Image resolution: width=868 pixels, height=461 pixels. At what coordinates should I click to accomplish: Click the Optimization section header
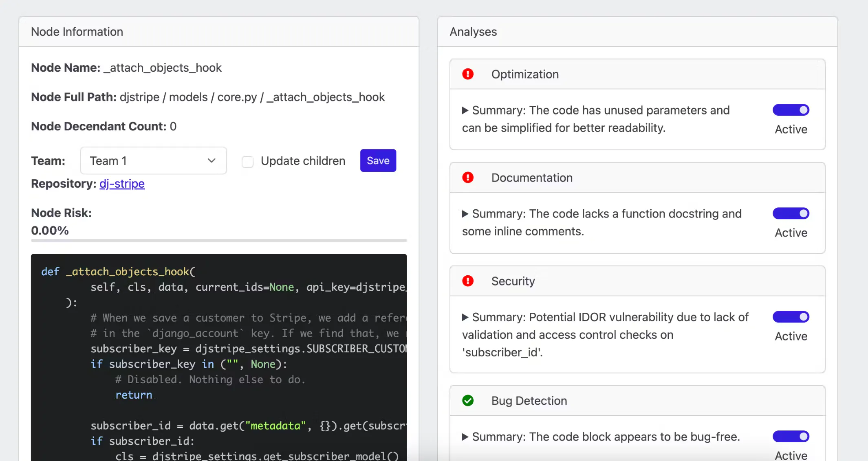(637, 74)
